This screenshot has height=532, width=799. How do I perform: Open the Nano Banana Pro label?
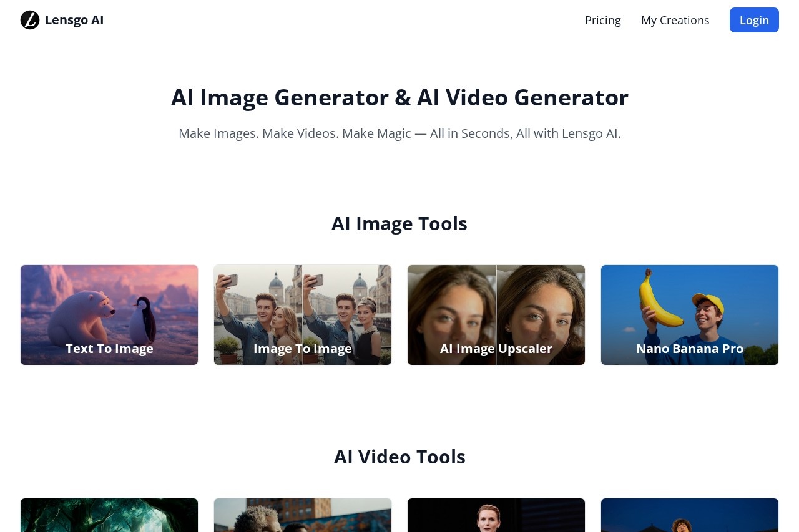pyautogui.click(x=689, y=349)
